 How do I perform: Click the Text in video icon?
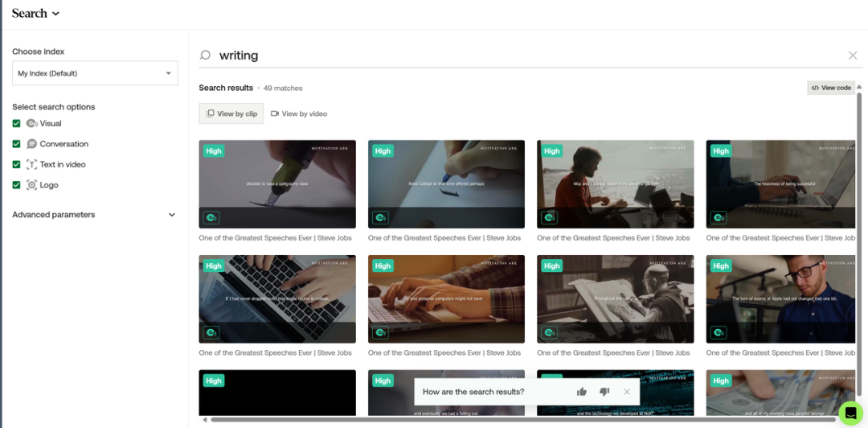31,165
